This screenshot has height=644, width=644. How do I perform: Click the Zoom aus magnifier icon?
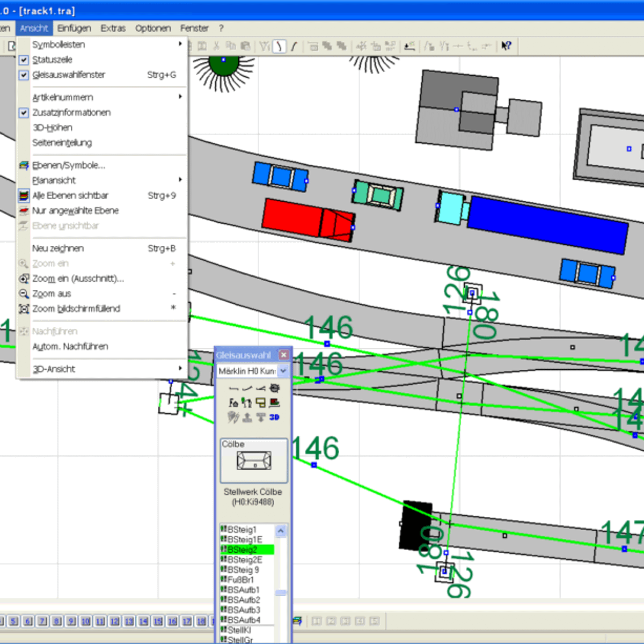24,294
